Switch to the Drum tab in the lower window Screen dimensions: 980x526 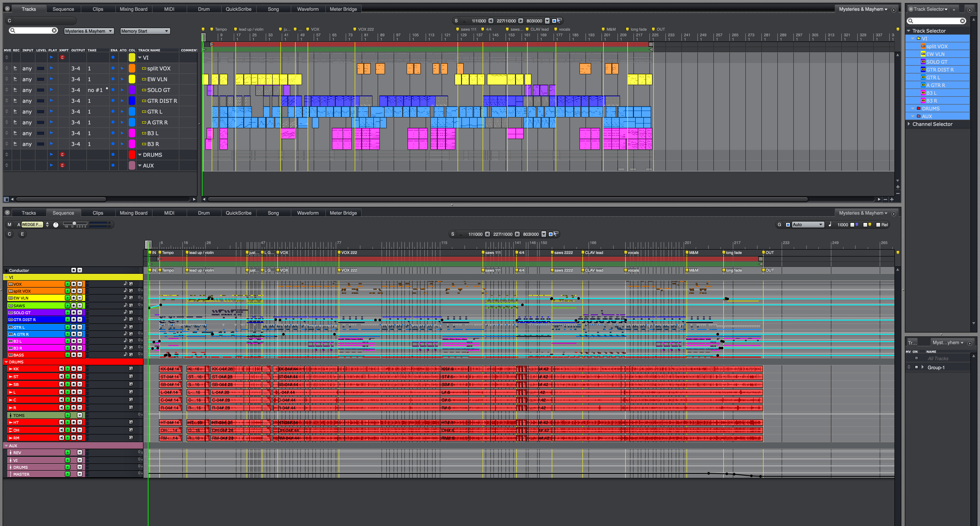pos(204,213)
